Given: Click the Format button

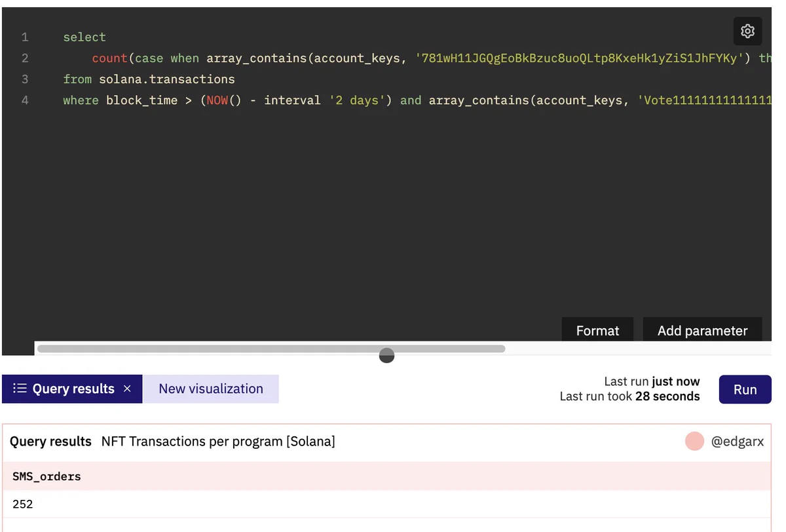Looking at the screenshot, I should coord(597,330).
